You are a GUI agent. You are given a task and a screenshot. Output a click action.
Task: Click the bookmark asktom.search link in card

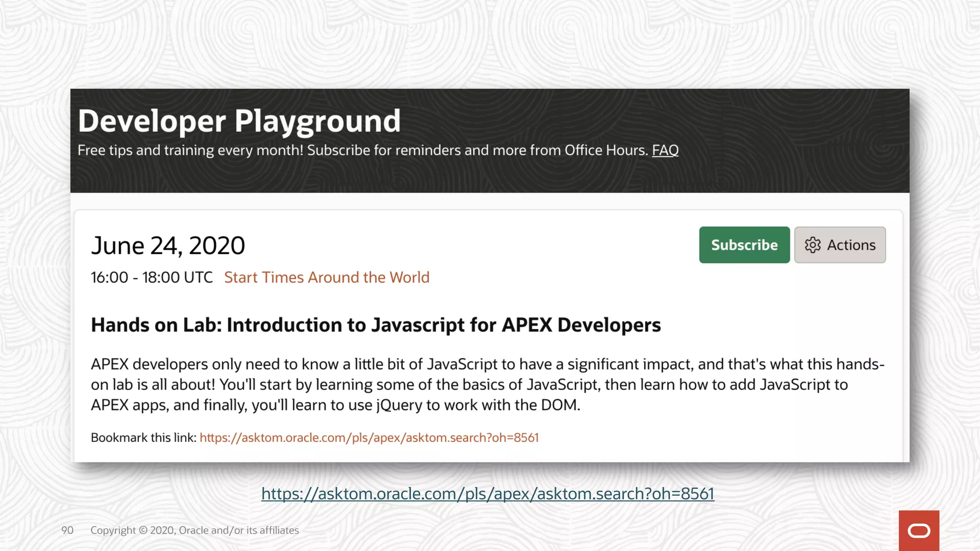pos(369,438)
